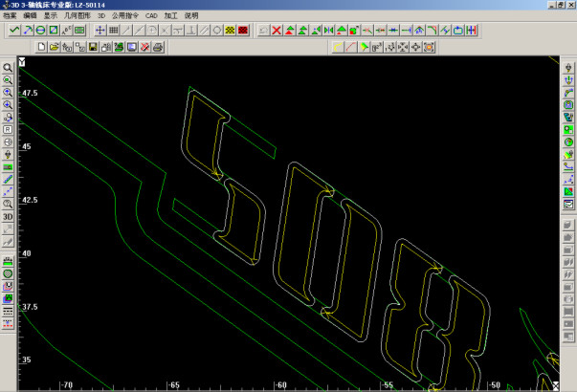This screenshot has height=392, width=577.
Task: Open the CAD menu
Action: click(151, 16)
